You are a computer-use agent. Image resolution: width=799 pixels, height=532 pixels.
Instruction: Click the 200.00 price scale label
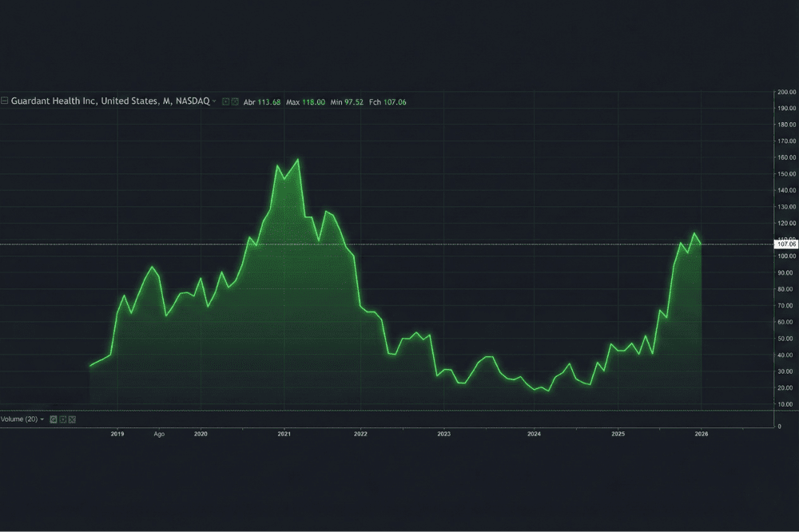[x=787, y=92]
